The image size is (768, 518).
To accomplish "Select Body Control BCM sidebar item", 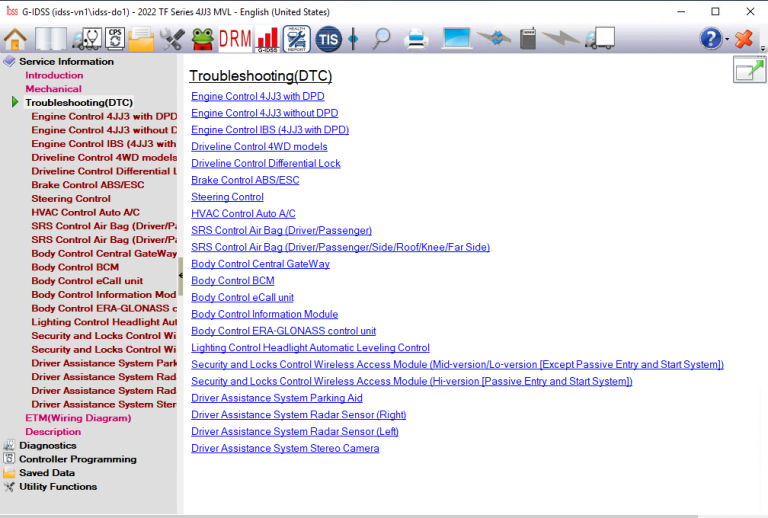I will coord(75,267).
